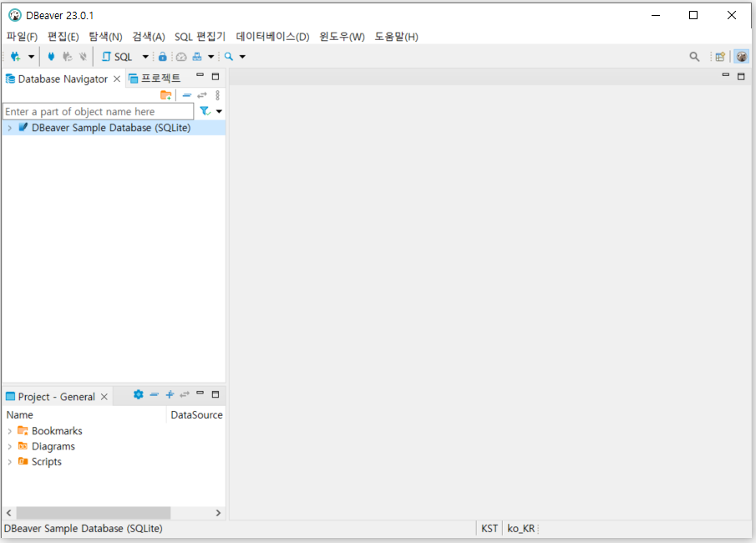The height and width of the screenshot is (543, 756).
Task: Click the scroll-left arrow in Project panel
Action: click(x=8, y=513)
